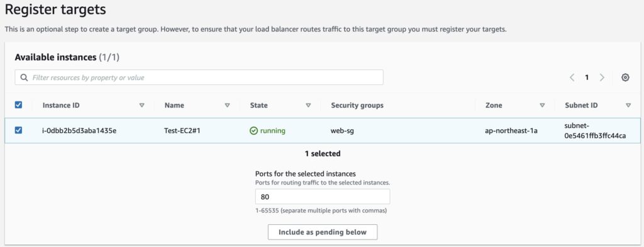Focus the ports input field showing 80
This screenshot has height=247, width=644.
point(323,197)
